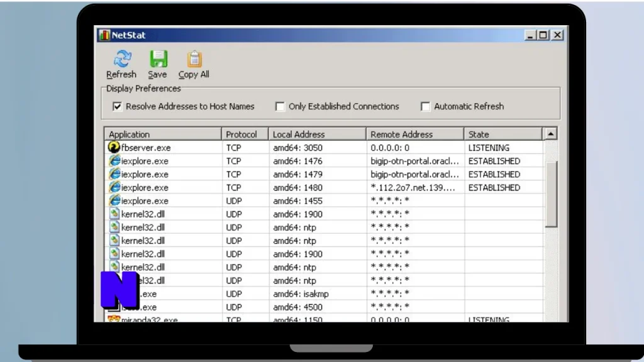Click the UDP protocol cell on isakmp row
The image size is (644, 362).
point(234,294)
